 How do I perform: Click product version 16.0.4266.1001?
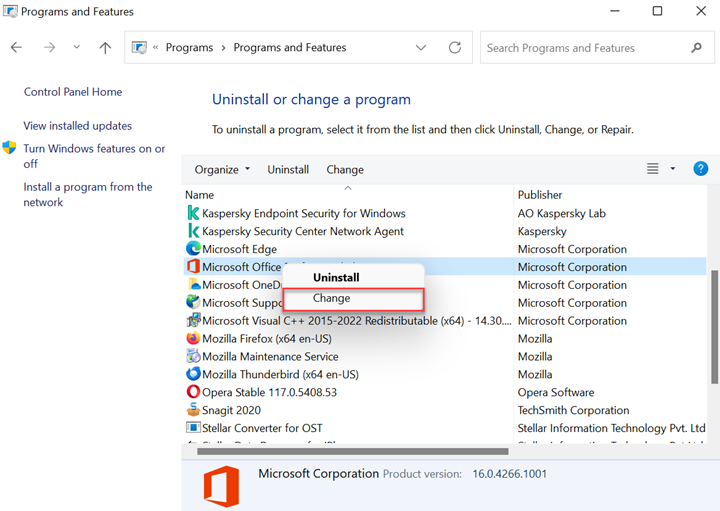pos(509,474)
